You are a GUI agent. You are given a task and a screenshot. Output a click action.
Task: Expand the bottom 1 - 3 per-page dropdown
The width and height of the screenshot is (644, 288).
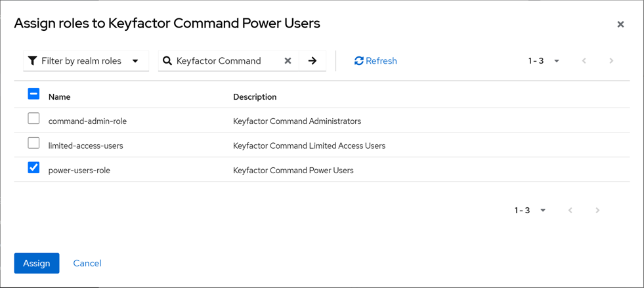[x=530, y=211]
